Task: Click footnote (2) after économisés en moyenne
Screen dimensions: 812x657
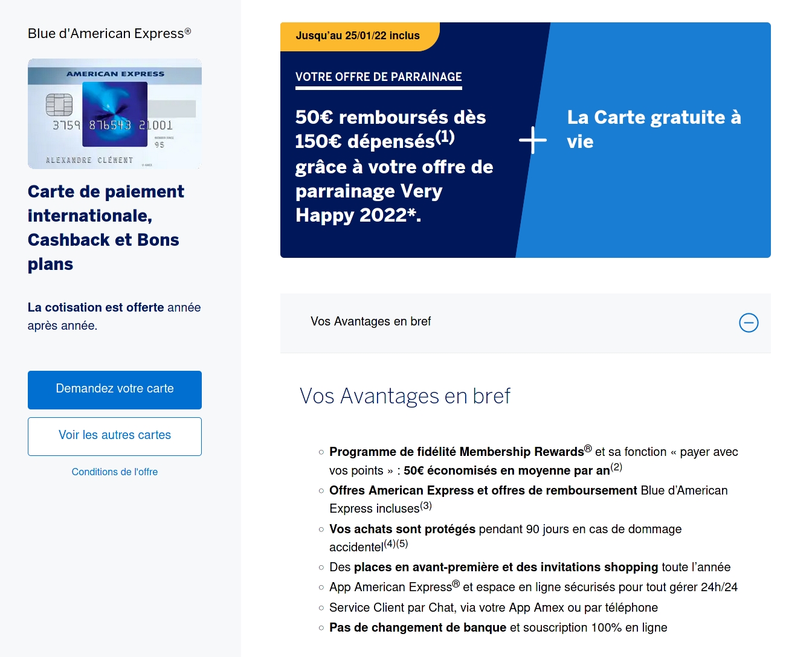Action: tap(616, 467)
